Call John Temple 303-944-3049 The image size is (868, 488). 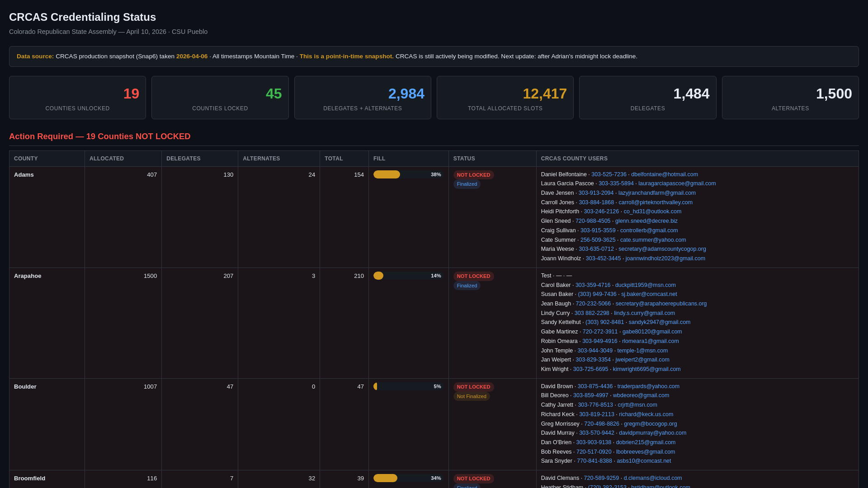tap(595, 351)
